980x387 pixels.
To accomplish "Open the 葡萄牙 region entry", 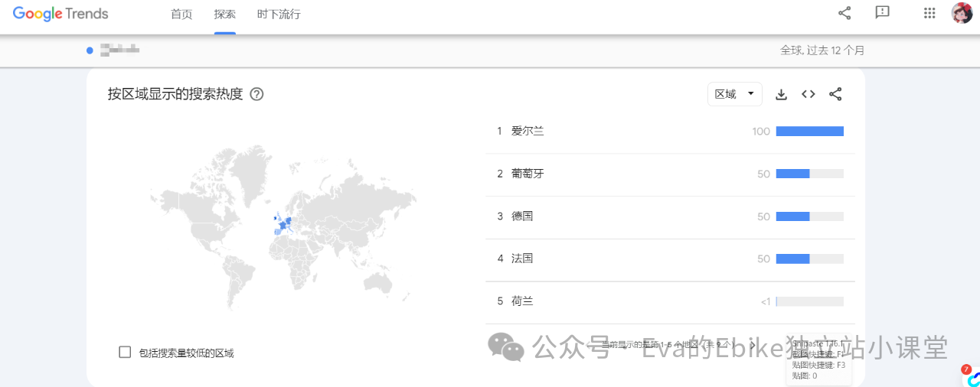I will point(528,174).
